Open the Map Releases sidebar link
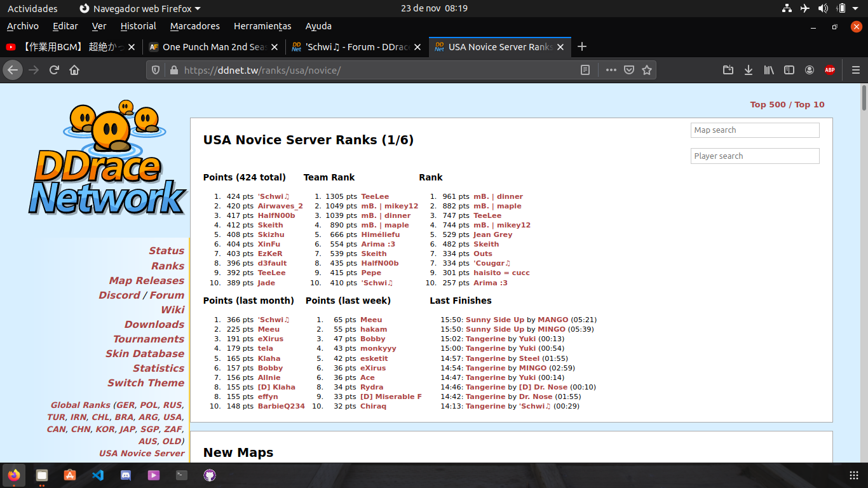868x488 pixels. 146,280
